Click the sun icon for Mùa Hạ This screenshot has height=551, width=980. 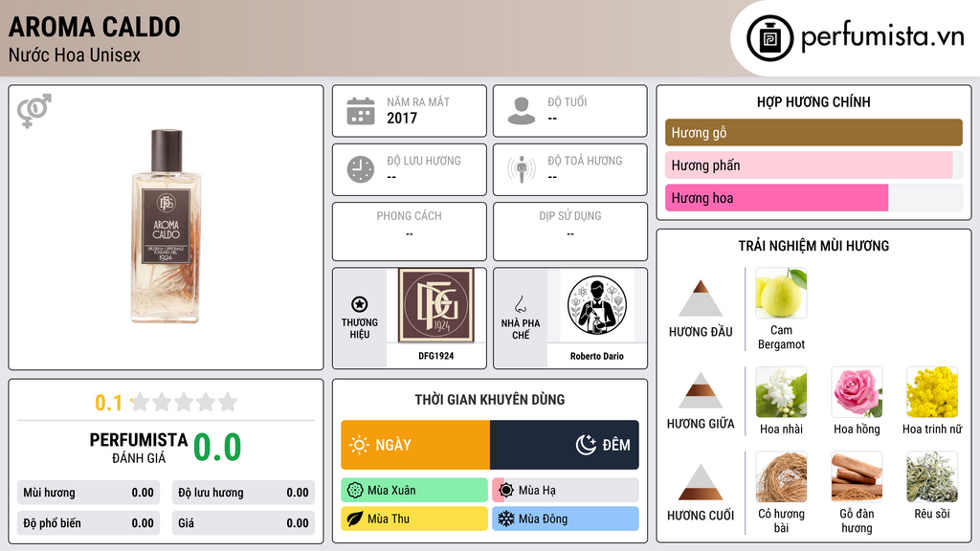click(x=506, y=491)
